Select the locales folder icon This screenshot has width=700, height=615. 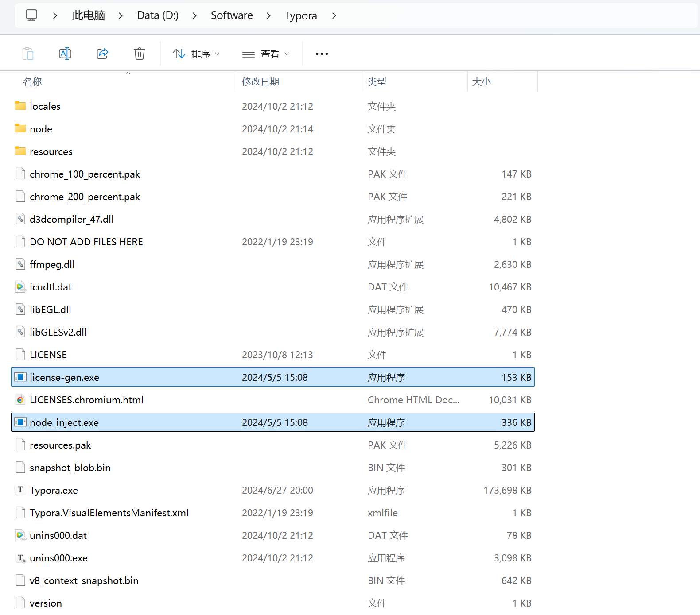[20, 105]
